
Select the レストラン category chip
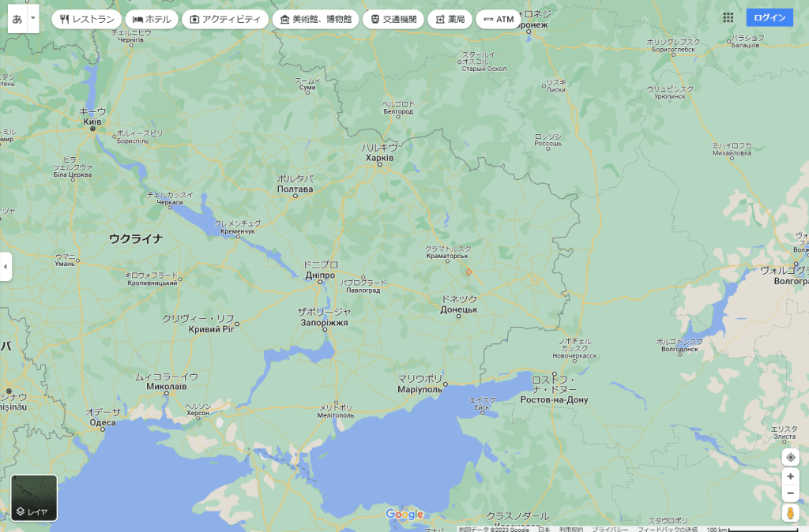tap(87, 19)
